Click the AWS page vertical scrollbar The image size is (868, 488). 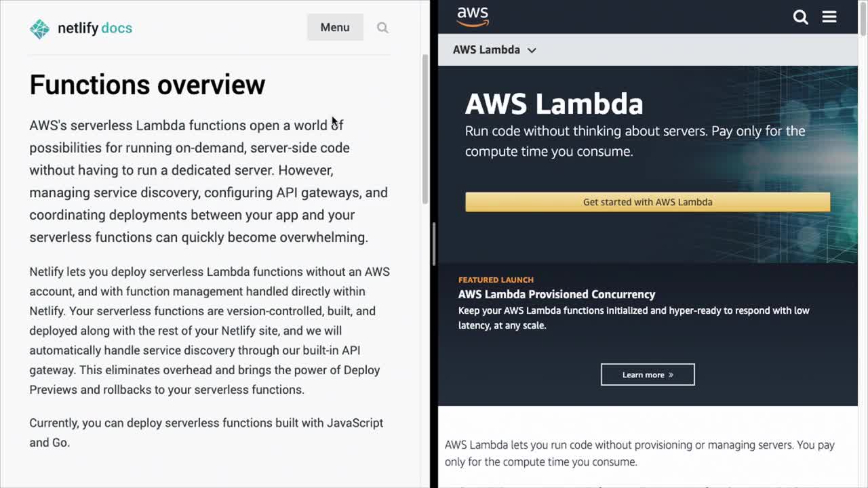click(x=863, y=20)
